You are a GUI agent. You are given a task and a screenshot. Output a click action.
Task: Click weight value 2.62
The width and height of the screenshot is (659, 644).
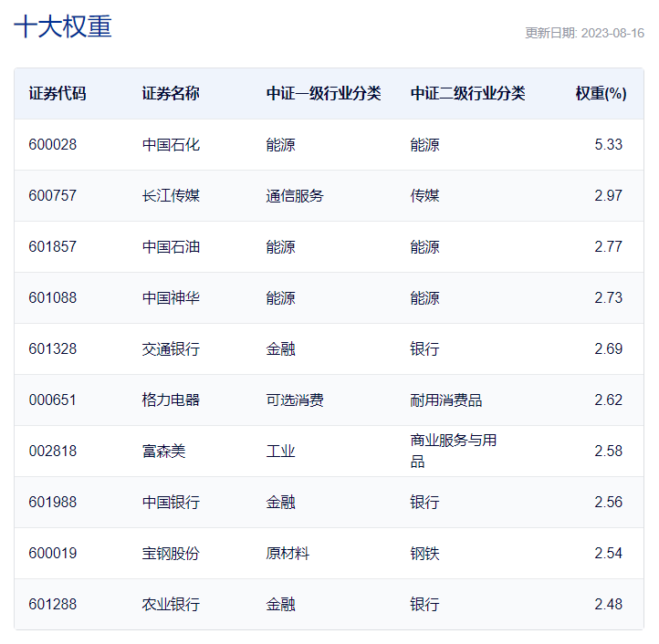(x=608, y=400)
